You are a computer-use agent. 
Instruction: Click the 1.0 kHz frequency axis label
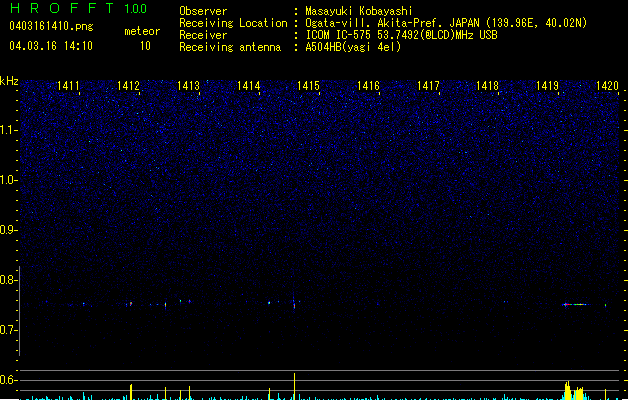(8, 180)
